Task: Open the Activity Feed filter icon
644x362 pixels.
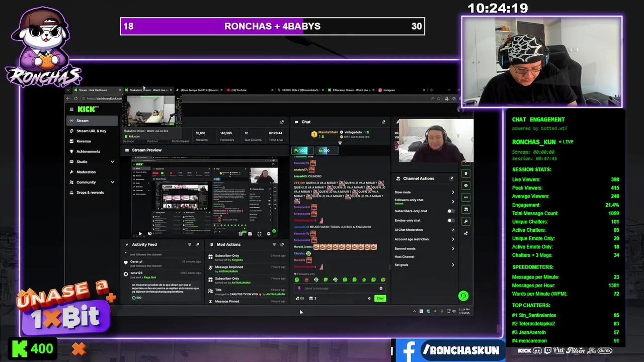Action: click(x=190, y=244)
